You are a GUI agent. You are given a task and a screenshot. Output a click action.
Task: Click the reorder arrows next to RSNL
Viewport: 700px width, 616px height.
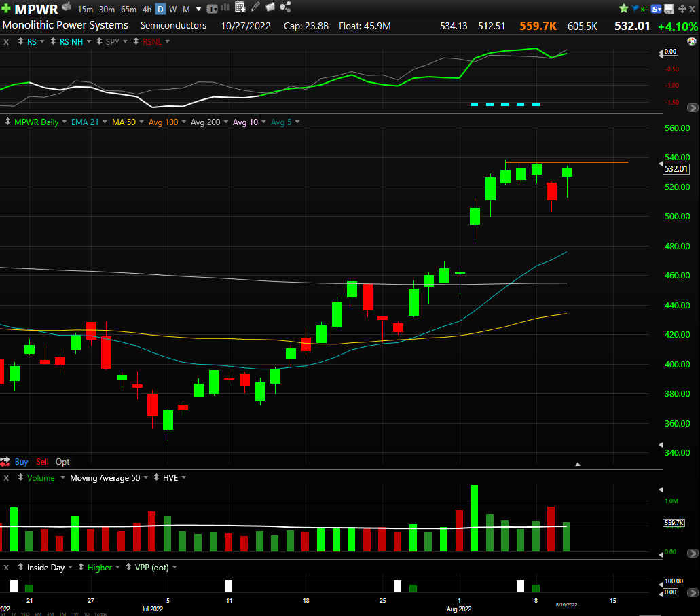136,41
